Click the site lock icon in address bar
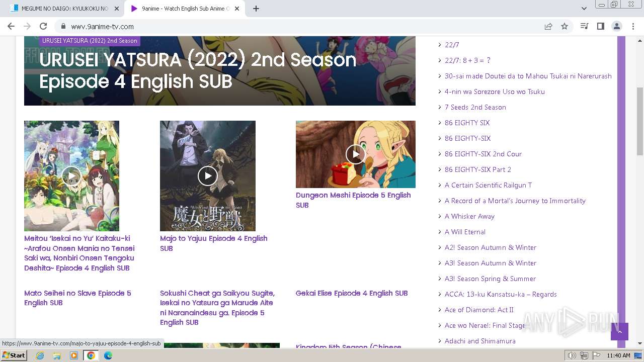The width and height of the screenshot is (644, 362). [x=63, y=27]
